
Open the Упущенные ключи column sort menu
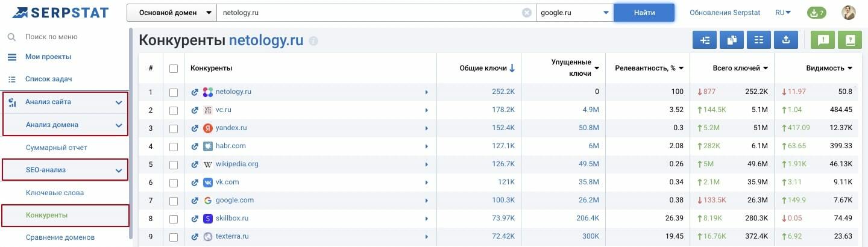[x=597, y=69]
